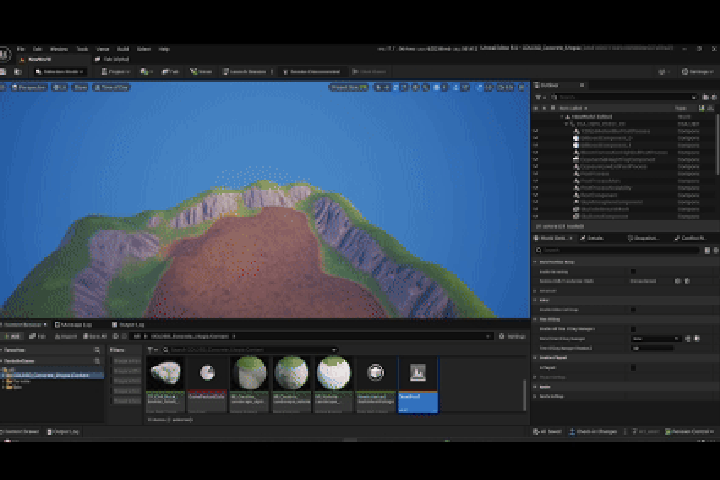This screenshot has width=720, height=480.
Task: Click the Unreal Engine logo icon
Action: (5, 54)
